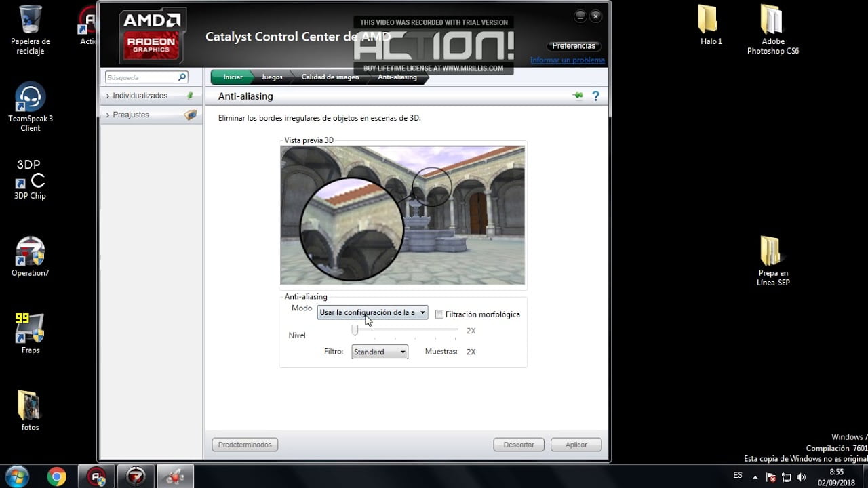
Task: Click the network tray icon
Action: pyautogui.click(x=787, y=476)
